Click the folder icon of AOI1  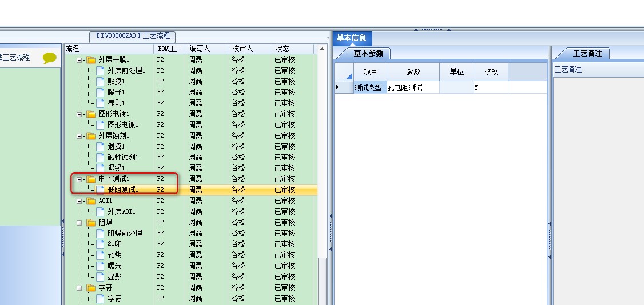coord(91,201)
